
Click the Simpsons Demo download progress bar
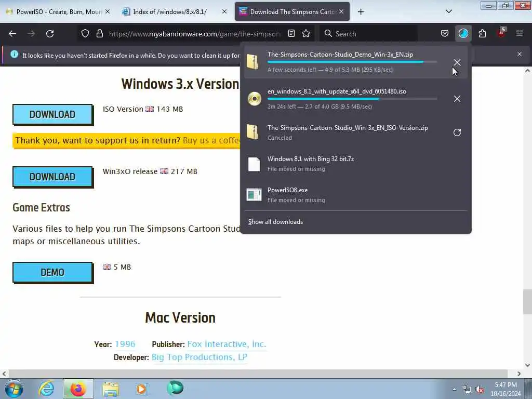tap(352, 62)
